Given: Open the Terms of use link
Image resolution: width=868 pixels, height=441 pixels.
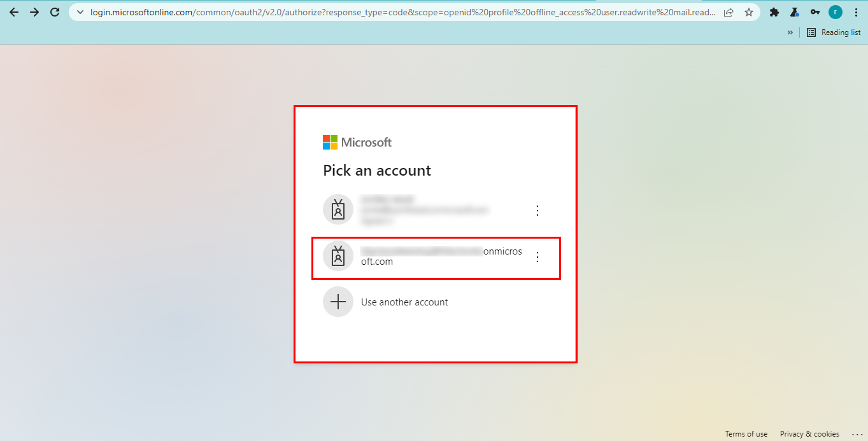Looking at the screenshot, I should pyautogui.click(x=746, y=434).
